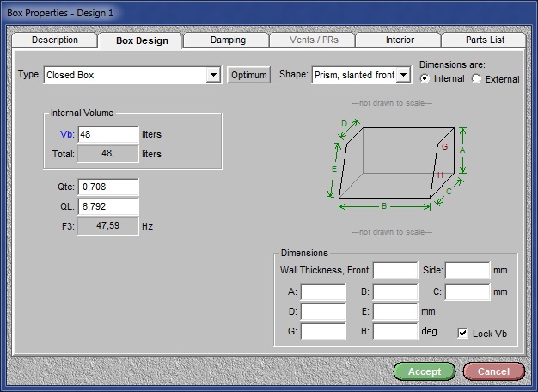The image size is (538, 392).
Task: Switch to the Description tab
Action: coord(55,40)
